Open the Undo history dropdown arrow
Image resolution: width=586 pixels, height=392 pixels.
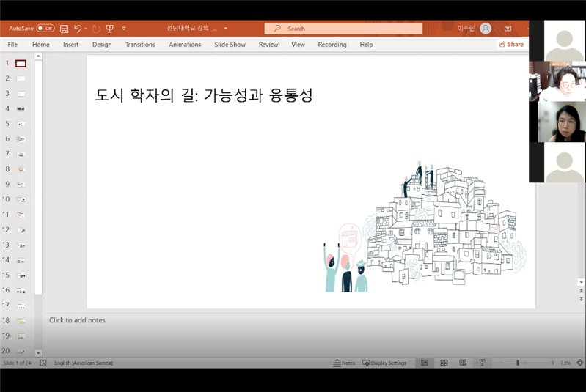tap(86, 29)
